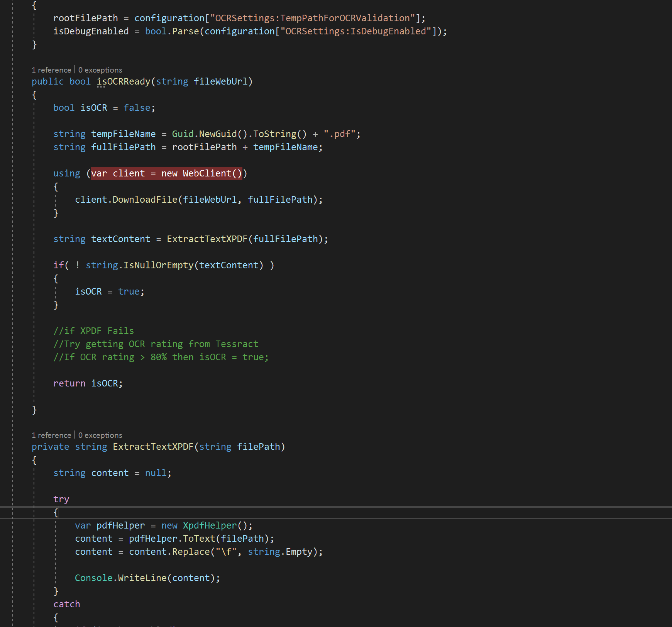Click comment '//Try getting OCR rating from Tessract'

(156, 344)
